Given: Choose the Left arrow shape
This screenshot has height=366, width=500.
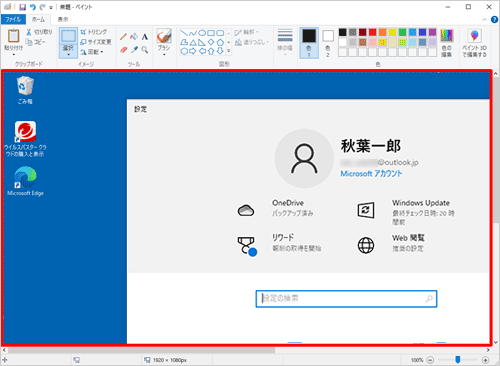Looking at the screenshot, I should (x=202, y=51).
